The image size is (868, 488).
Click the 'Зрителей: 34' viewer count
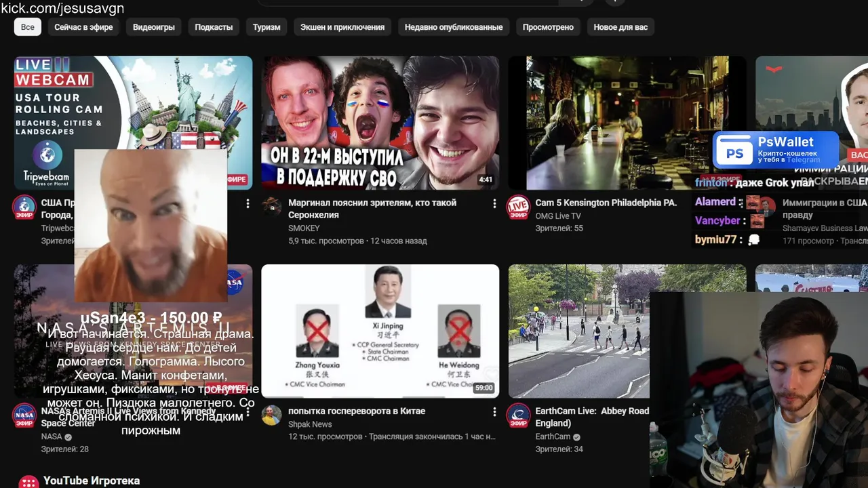(559, 449)
